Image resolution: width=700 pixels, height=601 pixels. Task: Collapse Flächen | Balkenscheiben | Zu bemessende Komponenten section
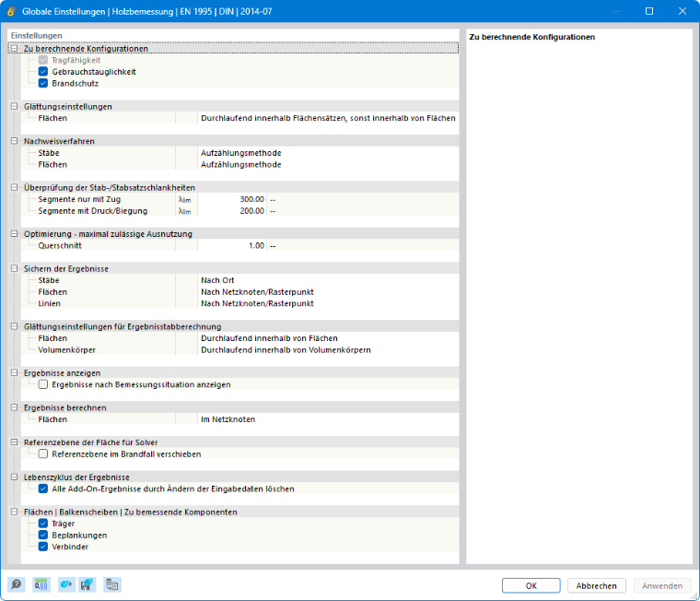click(15, 512)
